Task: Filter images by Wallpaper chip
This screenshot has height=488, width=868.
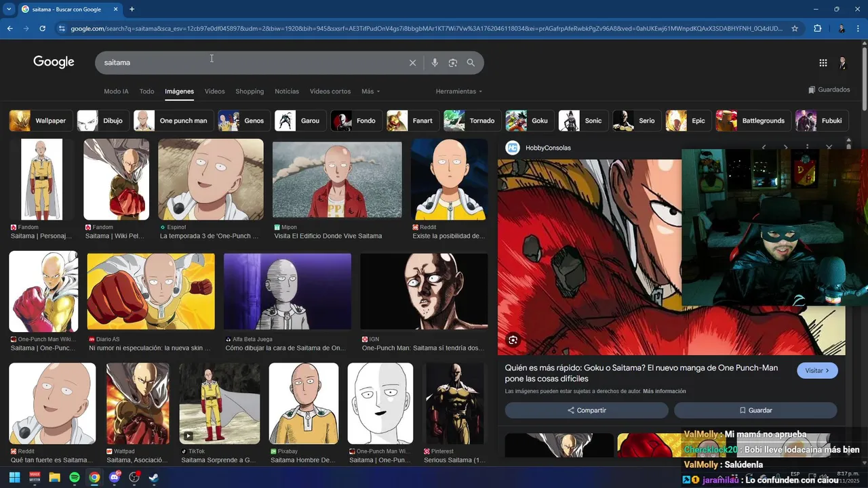Action: 39,121
